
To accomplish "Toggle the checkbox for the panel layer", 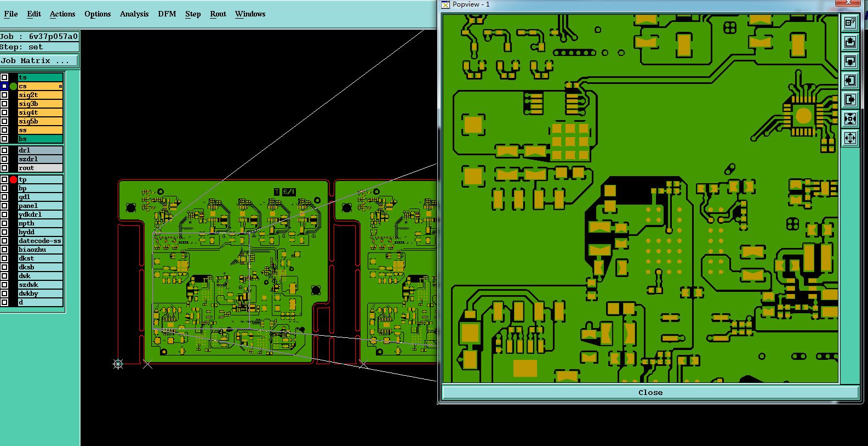I will (x=4, y=206).
